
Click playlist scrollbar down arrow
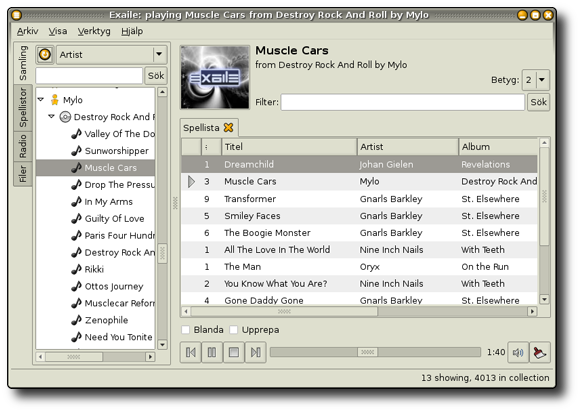tap(544, 299)
